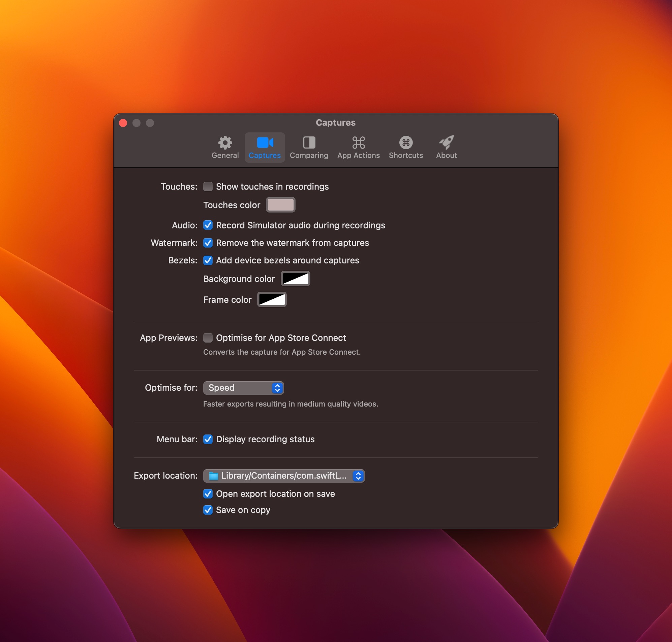Disable Record Simulator audio during recordings

click(208, 225)
